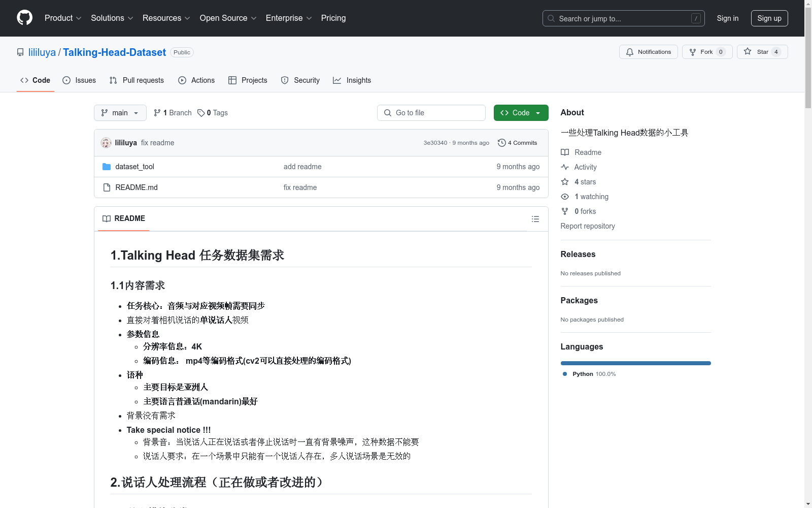Click the 1 Branch link
The height and width of the screenshot is (508, 812).
point(173,113)
